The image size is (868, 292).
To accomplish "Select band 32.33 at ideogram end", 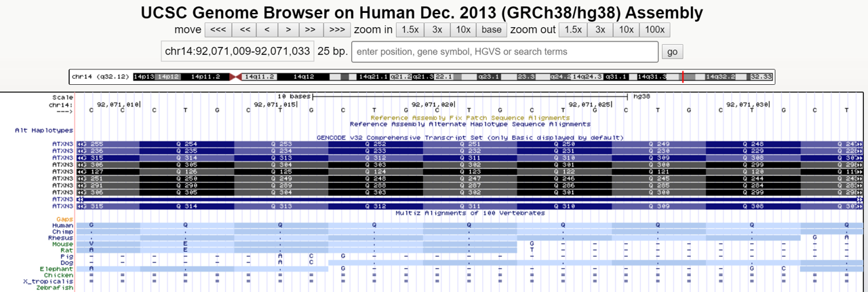I will [x=761, y=77].
